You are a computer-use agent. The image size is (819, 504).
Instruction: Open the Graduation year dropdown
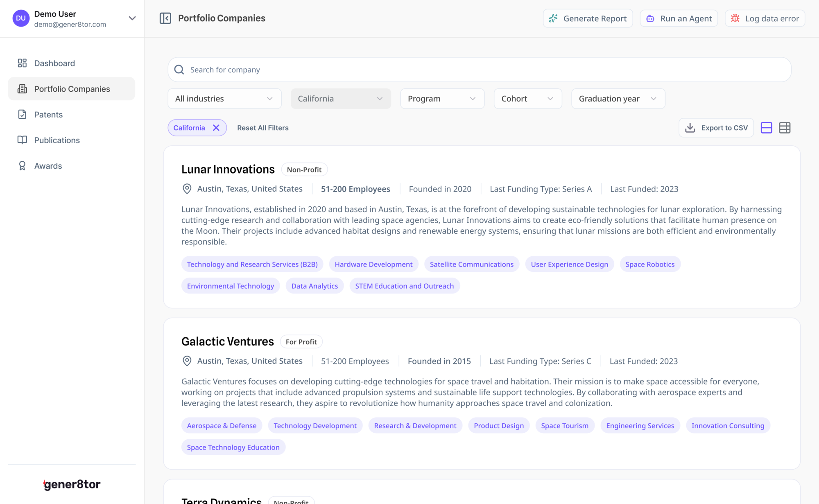618,99
